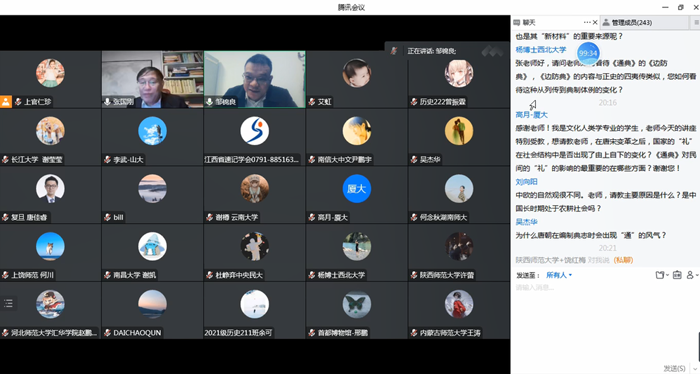Open the chat file/save icon dropdown
Screen dimensions: 700x374
(x=662, y=275)
